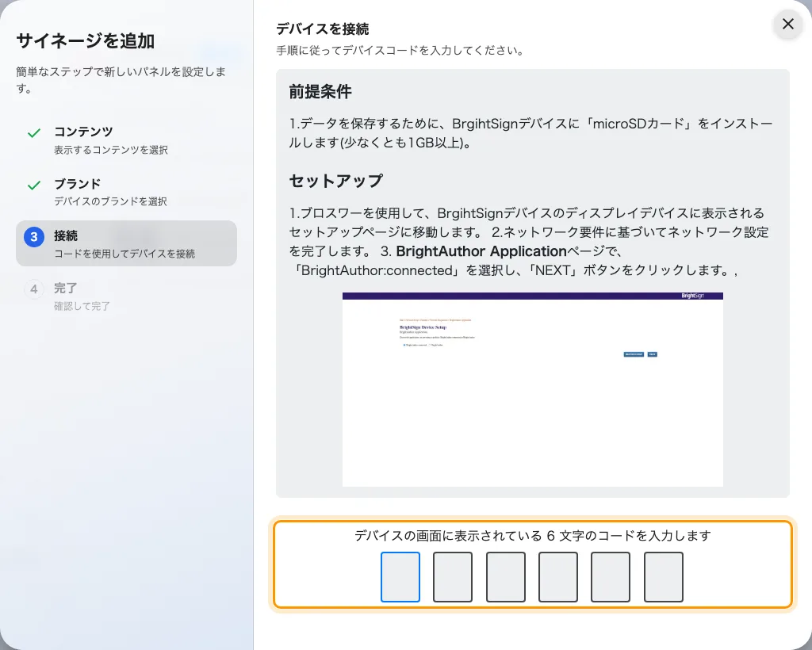Click the 6 文字のコード instruction text
Screen dimensions: 812x650
[532, 536]
